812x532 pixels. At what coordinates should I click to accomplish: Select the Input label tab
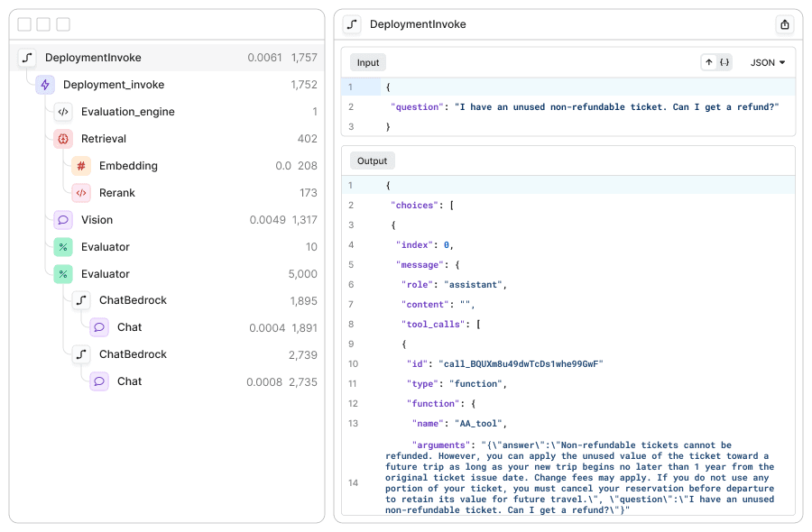pyautogui.click(x=368, y=62)
